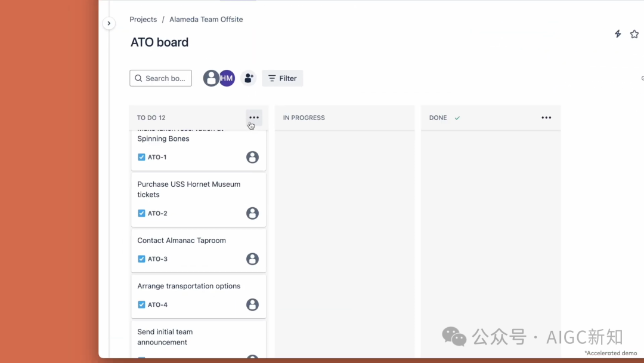Click the TO DO 12 column header

coord(151,118)
